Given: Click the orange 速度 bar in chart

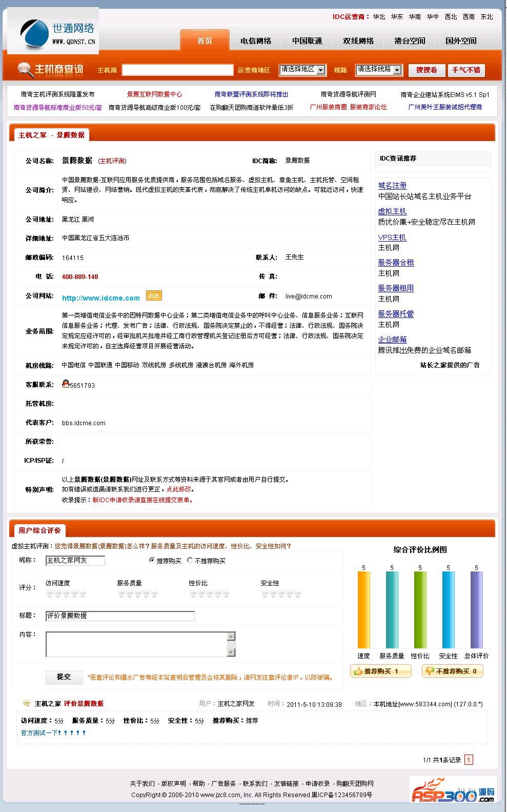Looking at the screenshot, I should pos(363,610).
